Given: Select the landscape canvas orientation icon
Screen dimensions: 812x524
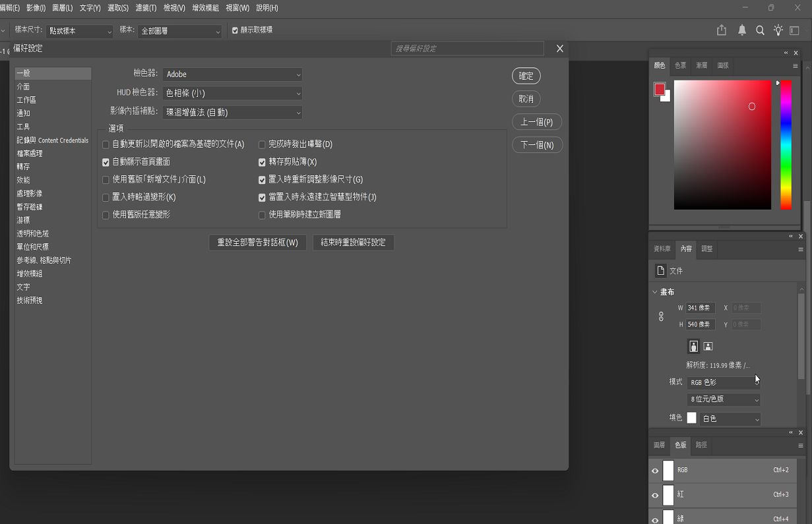Looking at the screenshot, I should tap(708, 346).
